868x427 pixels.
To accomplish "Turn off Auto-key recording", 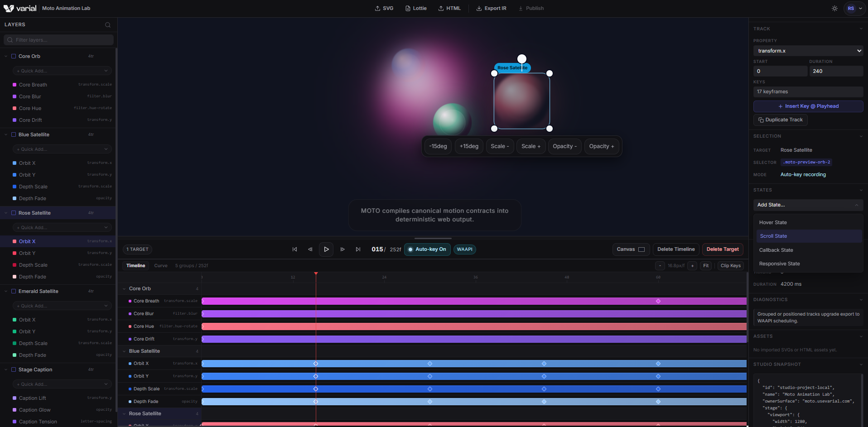I will pyautogui.click(x=427, y=249).
